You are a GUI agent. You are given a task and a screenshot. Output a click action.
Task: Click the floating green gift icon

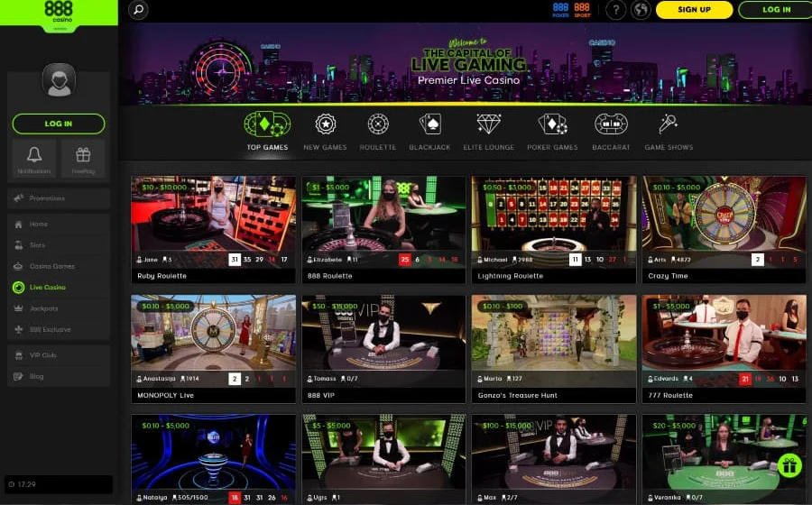pyautogui.click(x=789, y=466)
